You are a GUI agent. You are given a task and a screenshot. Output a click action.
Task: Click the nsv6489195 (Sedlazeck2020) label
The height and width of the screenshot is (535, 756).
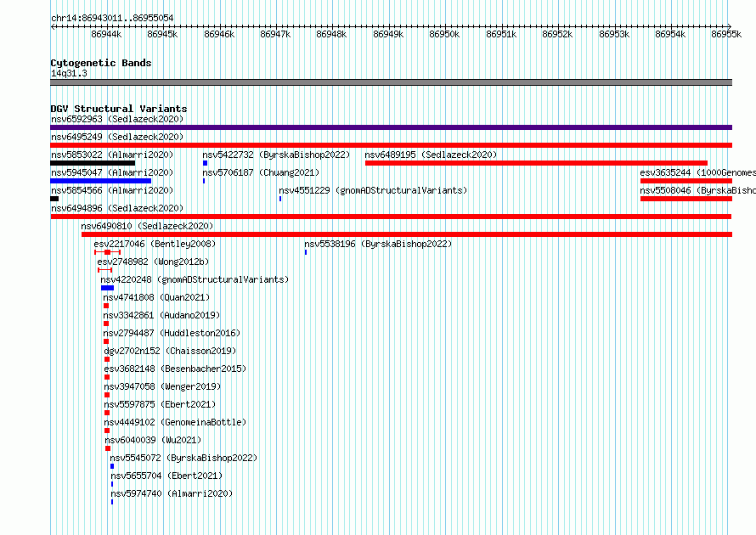pyautogui.click(x=431, y=155)
